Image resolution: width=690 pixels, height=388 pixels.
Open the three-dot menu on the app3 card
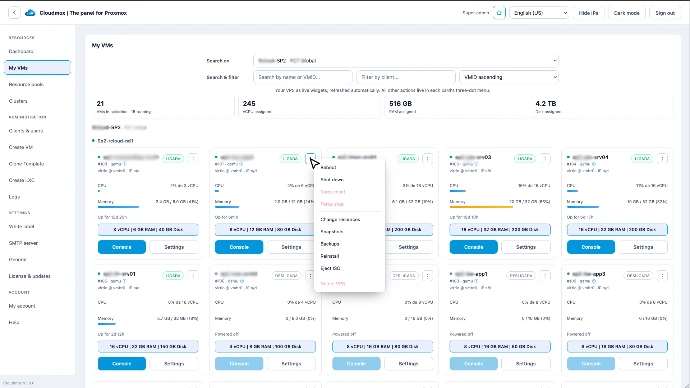662,276
